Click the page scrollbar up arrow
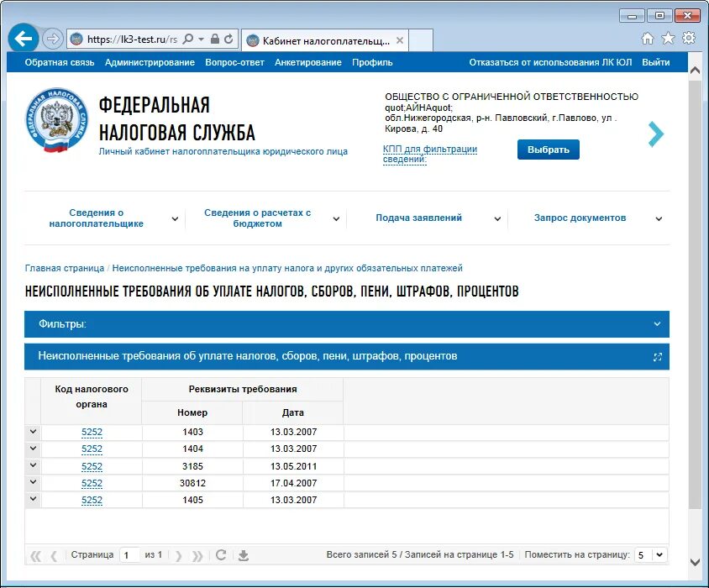This screenshot has height=588, width=709. tap(695, 70)
